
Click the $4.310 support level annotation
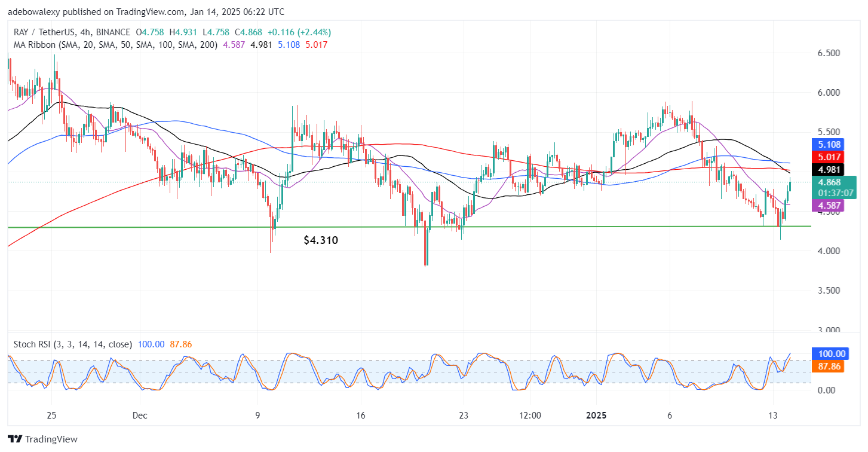point(321,240)
